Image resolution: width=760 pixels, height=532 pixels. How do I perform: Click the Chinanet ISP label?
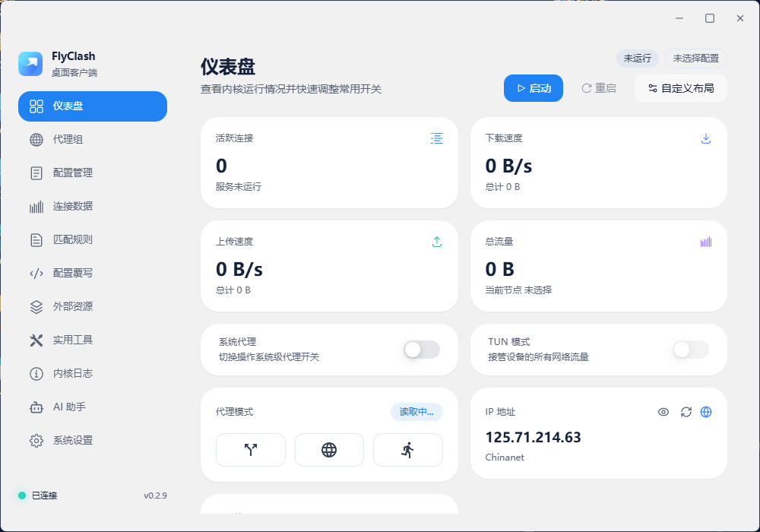505,458
